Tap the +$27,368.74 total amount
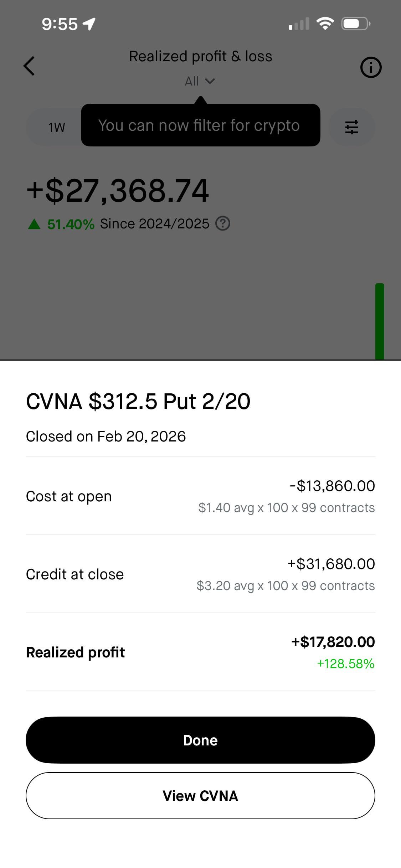 [x=118, y=191]
